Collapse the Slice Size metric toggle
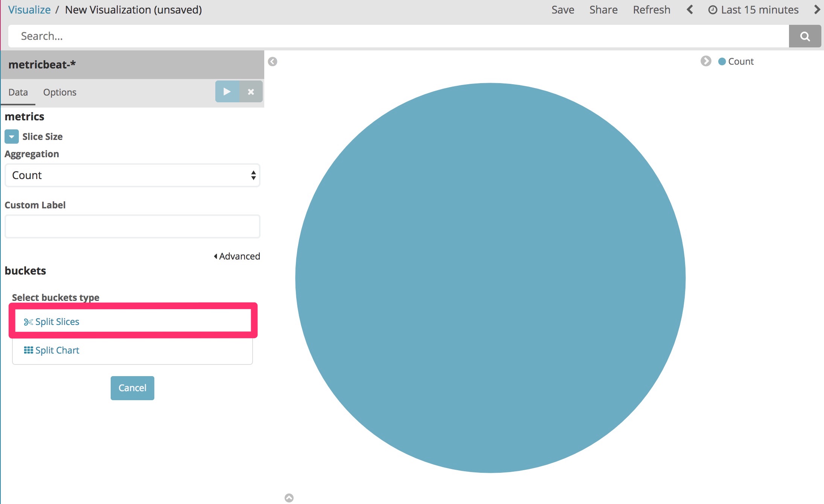The image size is (824, 504). pyautogui.click(x=12, y=137)
